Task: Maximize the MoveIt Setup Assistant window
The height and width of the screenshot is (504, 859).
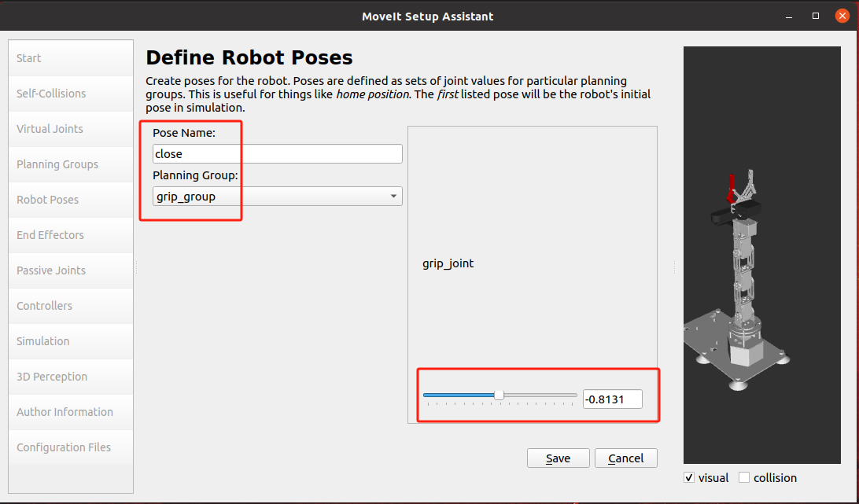Action: 816,17
